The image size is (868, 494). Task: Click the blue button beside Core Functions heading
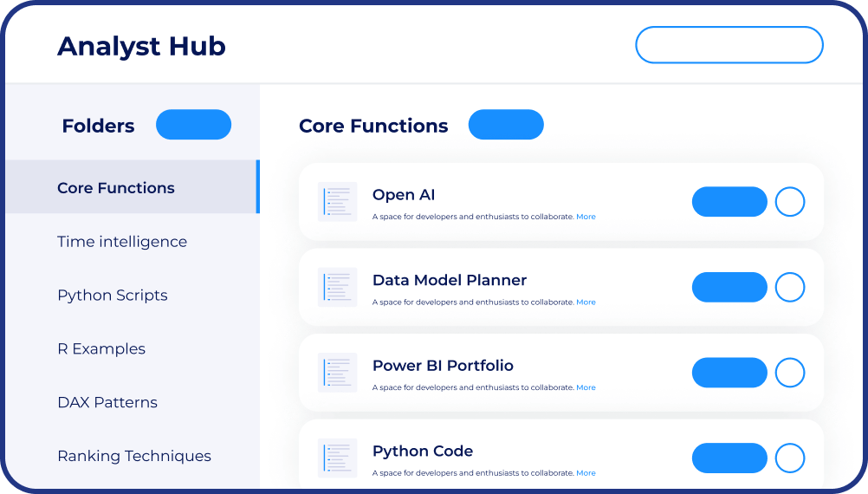pyautogui.click(x=506, y=125)
